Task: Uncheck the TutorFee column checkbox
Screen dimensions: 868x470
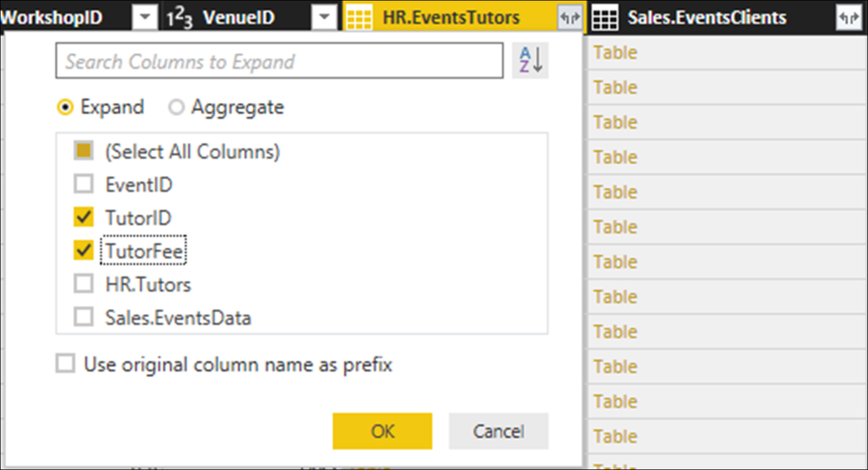Action: click(84, 251)
